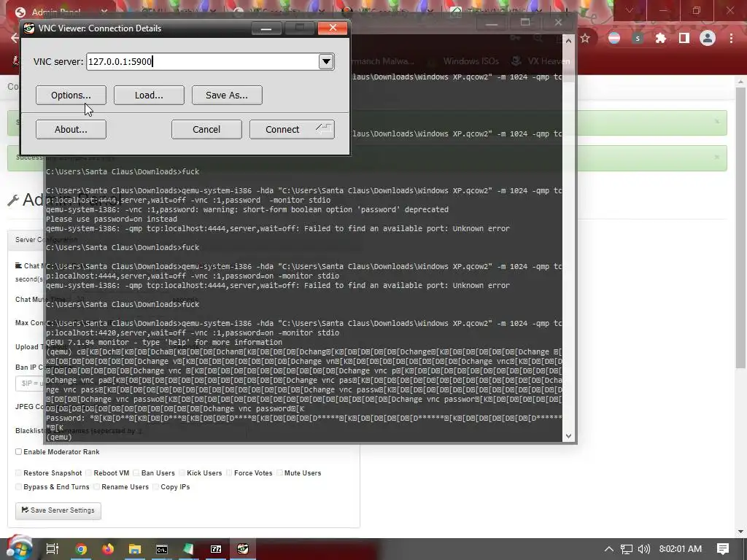Click the green notebook taskbar icon
Viewport: 747px width, 560px height.
coord(189,549)
